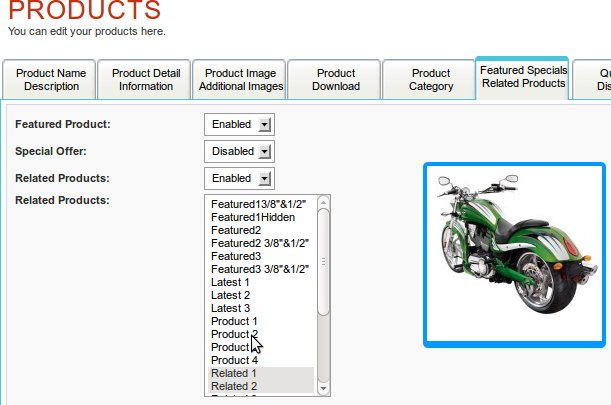Select Featured3 in the list box
611x405 pixels.
(x=236, y=256)
